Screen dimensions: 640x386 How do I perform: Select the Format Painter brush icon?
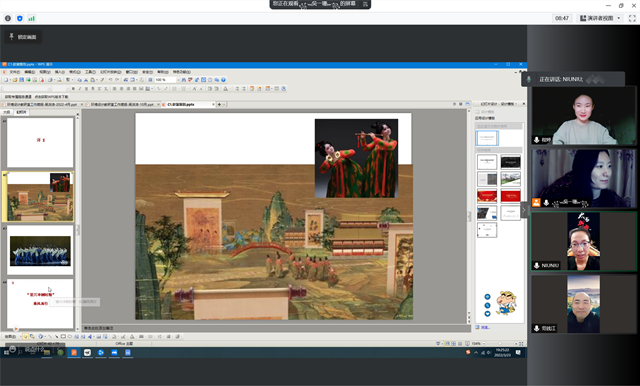coord(102,80)
